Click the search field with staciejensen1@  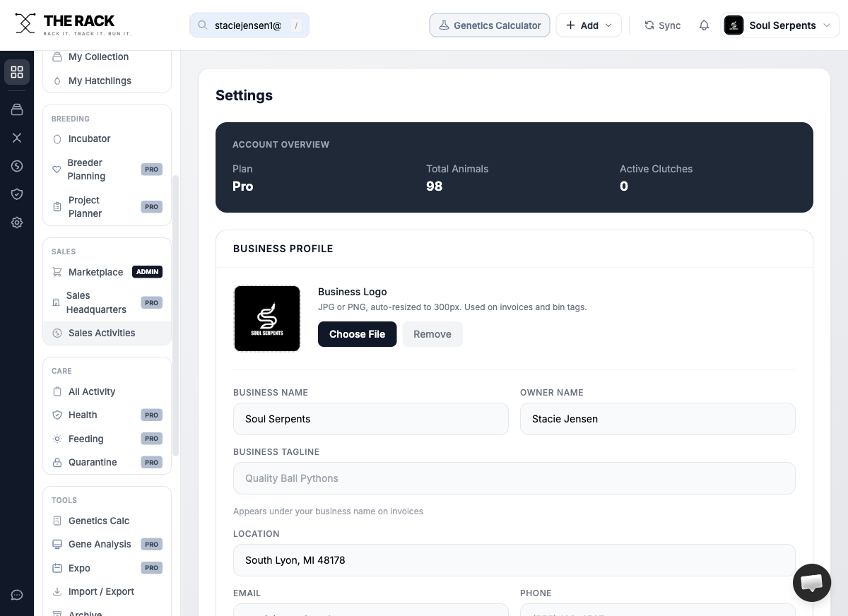pos(249,25)
